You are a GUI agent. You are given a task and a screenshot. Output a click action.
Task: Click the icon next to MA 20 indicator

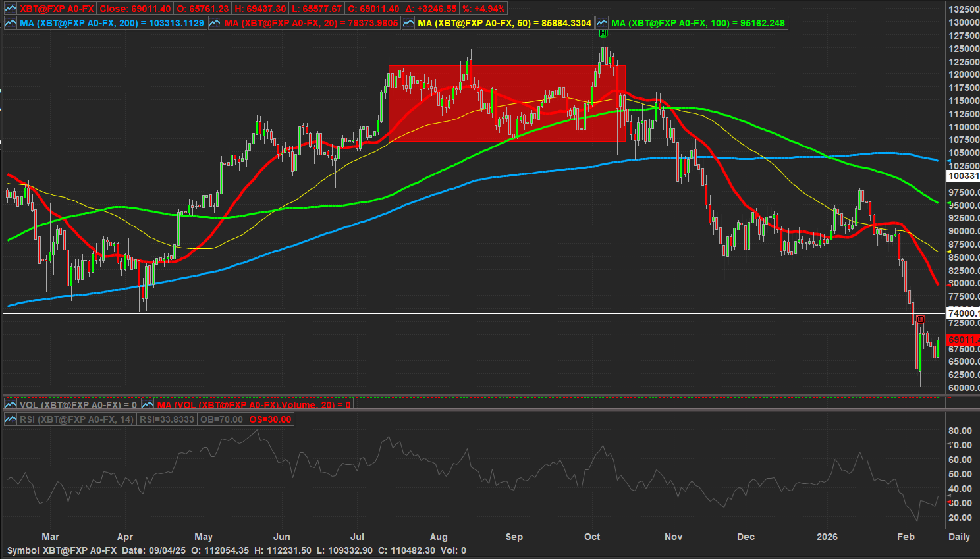click(215, 23)
